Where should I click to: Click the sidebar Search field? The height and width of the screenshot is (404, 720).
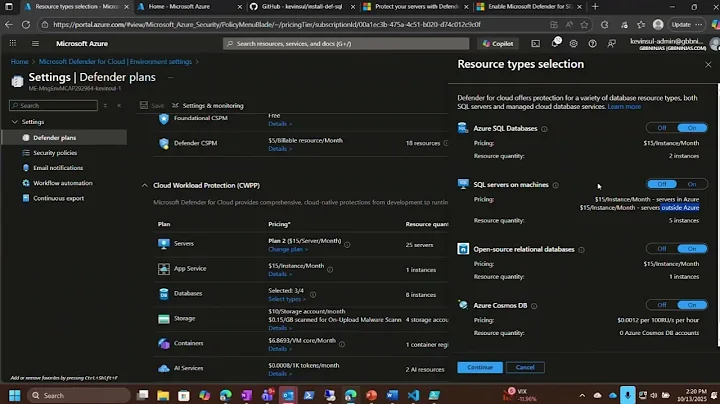(53, 106)
